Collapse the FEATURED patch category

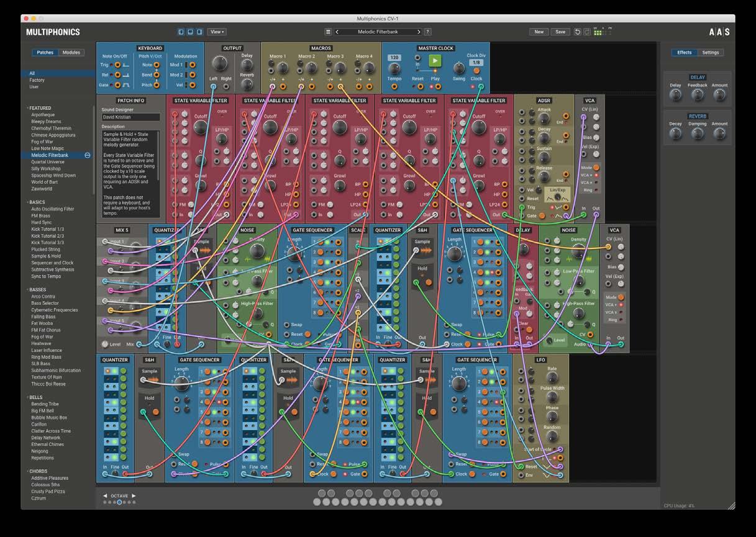[39, 108]
